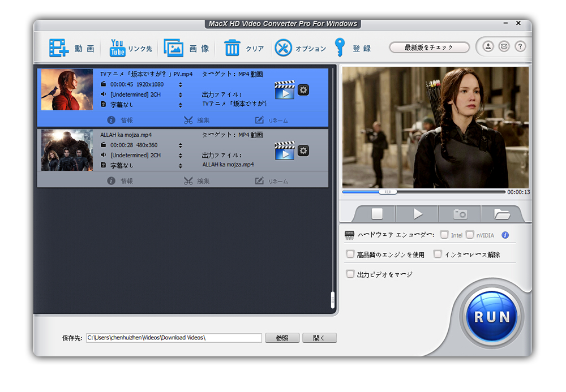Viewport: 566px width, 392px height.
Task: Click the hardware encoder info icon
Action: [505, 235]
